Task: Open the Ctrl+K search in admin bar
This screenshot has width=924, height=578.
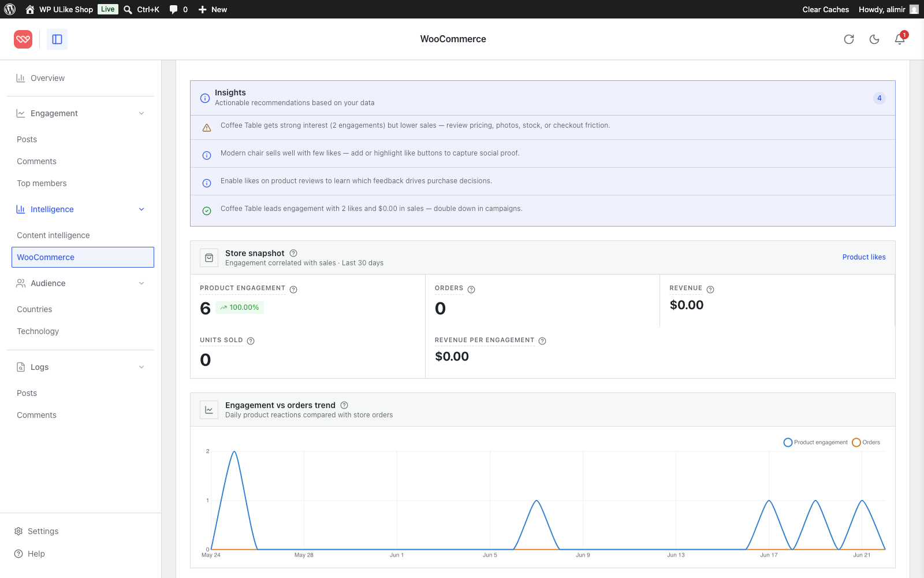Action: (x=141, y=9)
